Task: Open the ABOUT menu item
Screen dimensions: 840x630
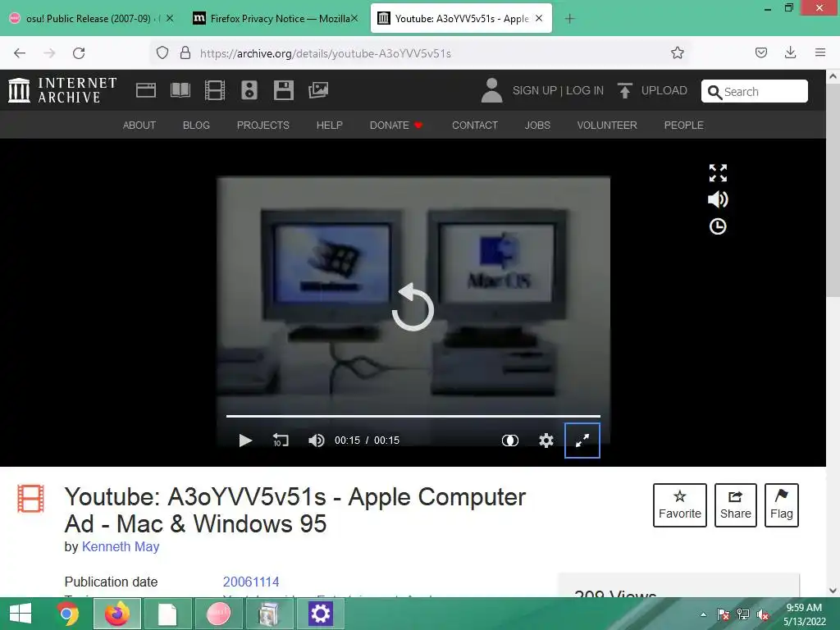Action: click(139, 125)
